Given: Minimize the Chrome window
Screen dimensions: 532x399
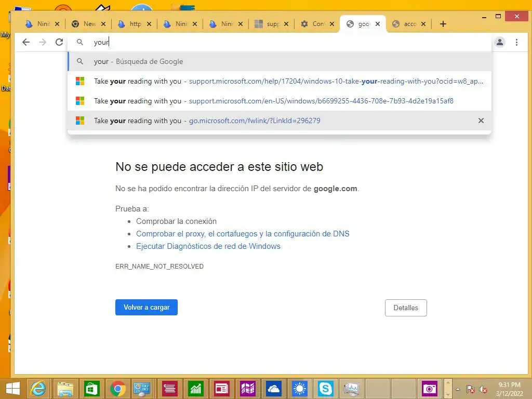Looking at the screenshot, I should (x=484, y=17).
